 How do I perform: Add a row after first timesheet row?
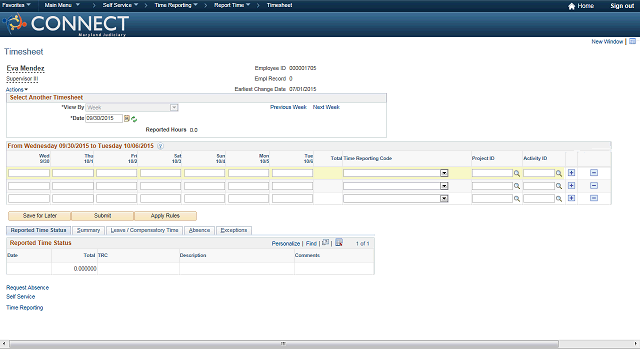tap(571, 173)
